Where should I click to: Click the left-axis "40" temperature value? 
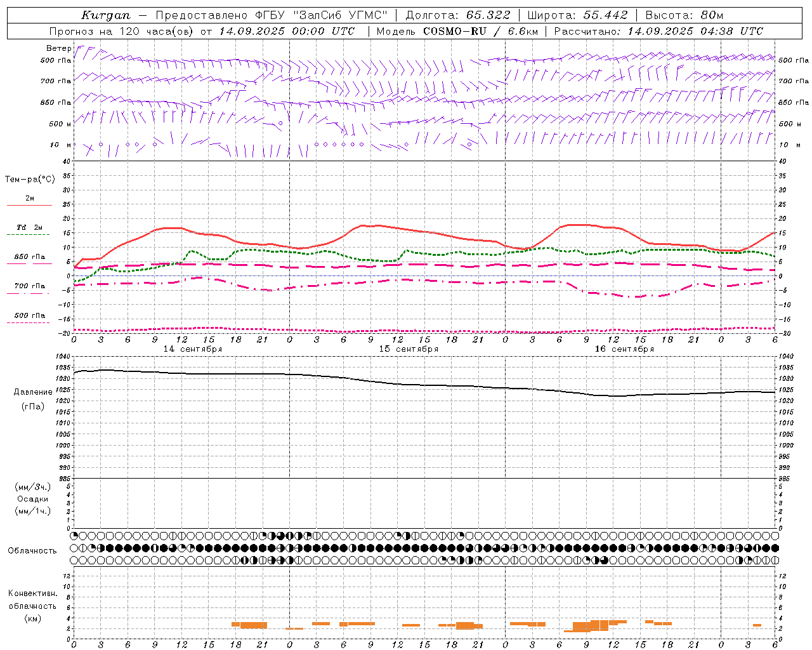coord(67,161)
